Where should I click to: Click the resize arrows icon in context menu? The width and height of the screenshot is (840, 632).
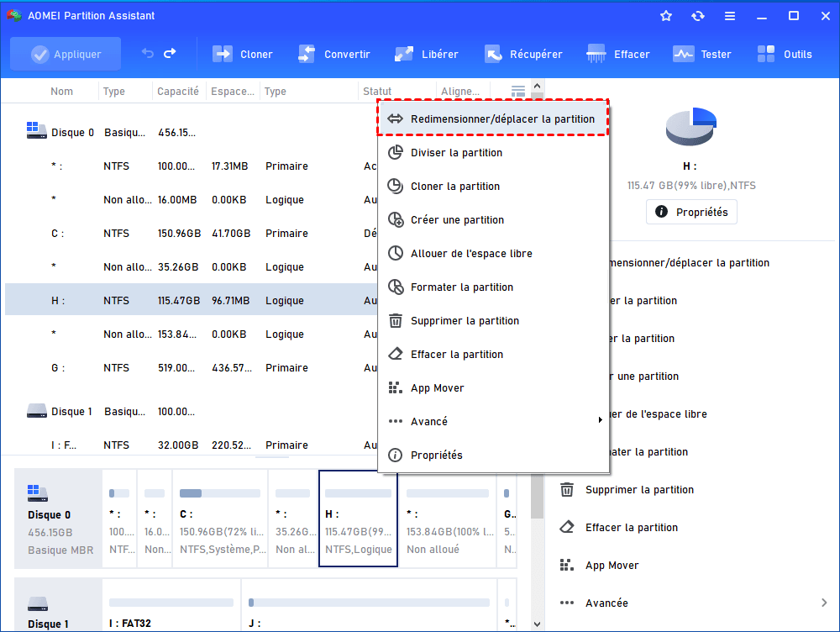[x=396, y=118]
